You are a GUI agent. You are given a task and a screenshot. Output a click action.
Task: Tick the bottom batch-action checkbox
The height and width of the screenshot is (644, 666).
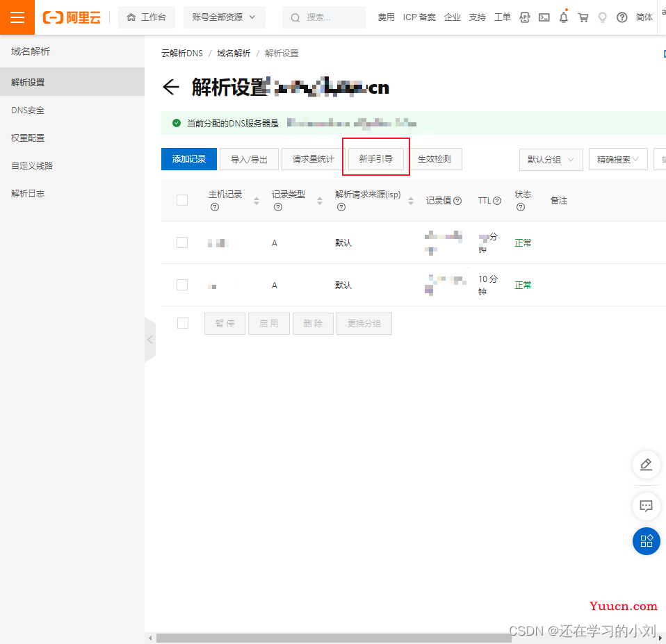(x=183, y=323)
